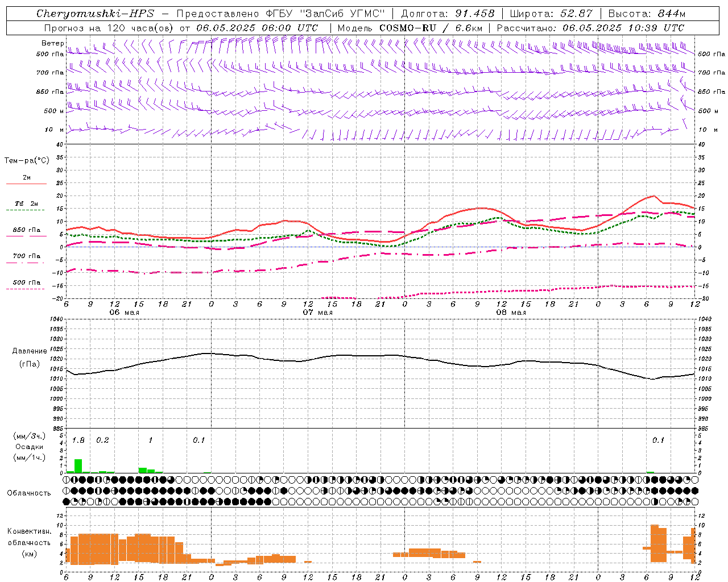Click the left 10 м wind level label

pos(54,130)
